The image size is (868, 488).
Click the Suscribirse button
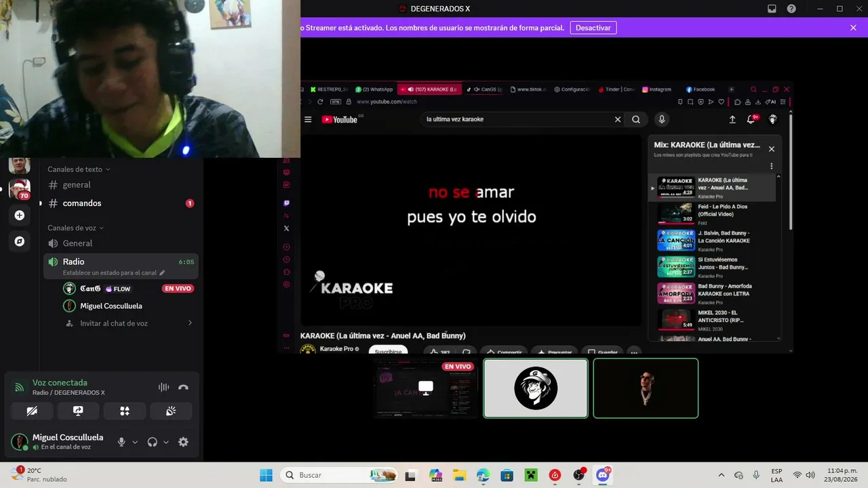(389, 350)
